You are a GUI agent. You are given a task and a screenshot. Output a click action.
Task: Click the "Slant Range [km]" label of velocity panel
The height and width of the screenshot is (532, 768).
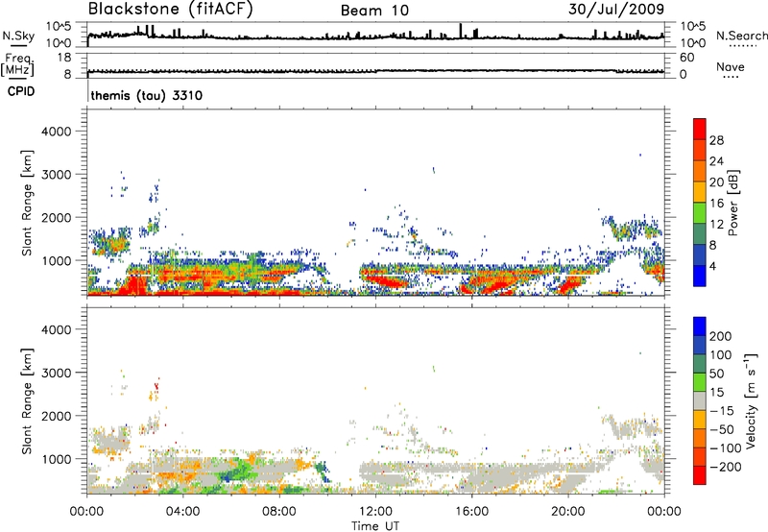(27, 401)
